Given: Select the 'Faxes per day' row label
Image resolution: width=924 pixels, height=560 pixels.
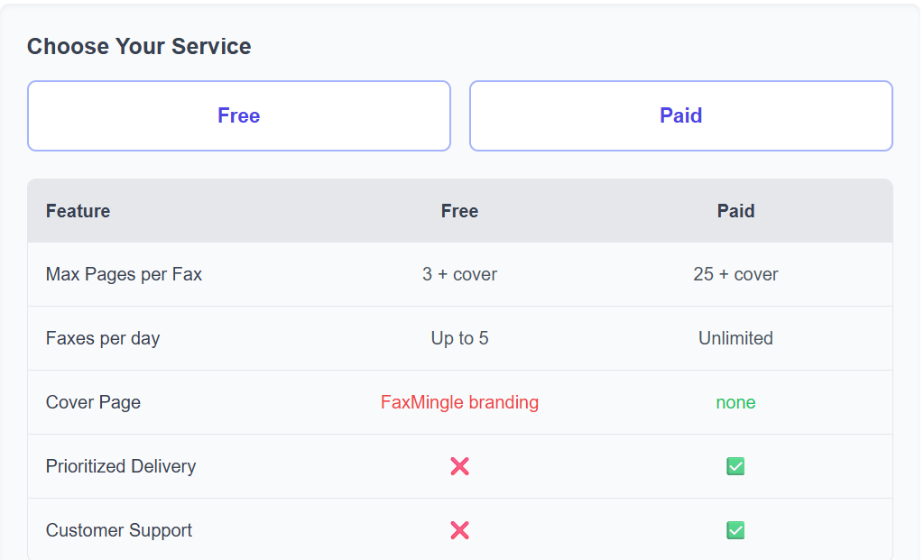Looking at the screenshot, I should tap(103, 338).
